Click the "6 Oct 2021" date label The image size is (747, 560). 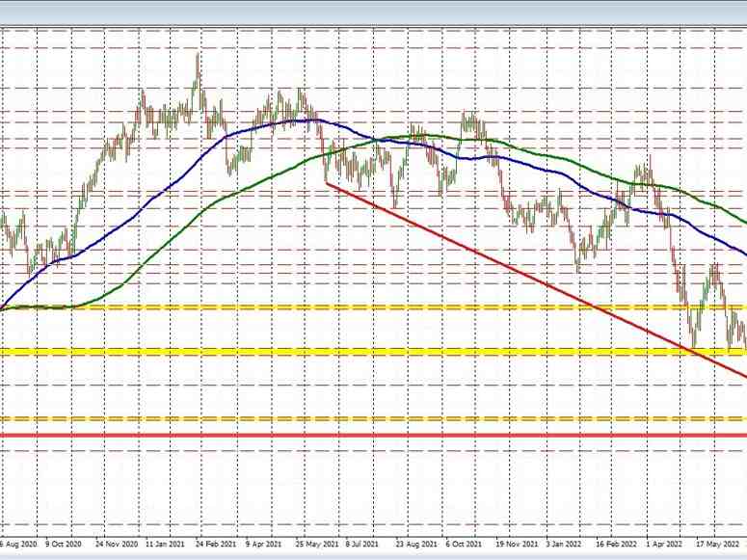point(464,544)
